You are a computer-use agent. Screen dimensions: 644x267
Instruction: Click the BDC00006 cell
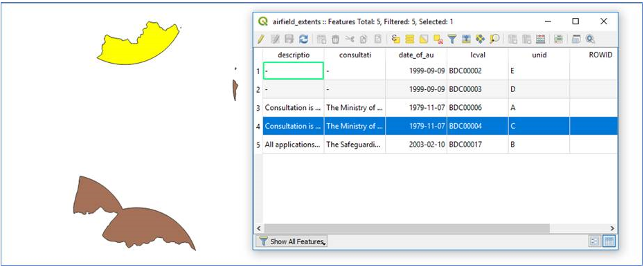click(477, 108)
